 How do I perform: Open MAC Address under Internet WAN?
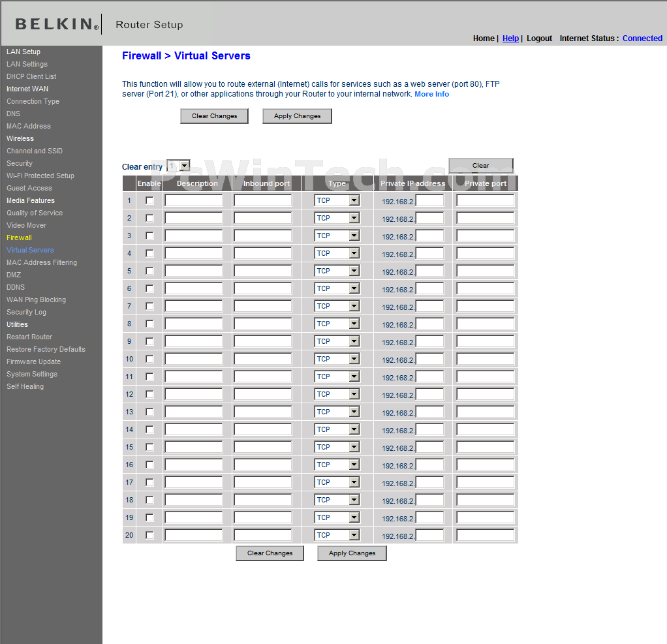coord(29,126)
